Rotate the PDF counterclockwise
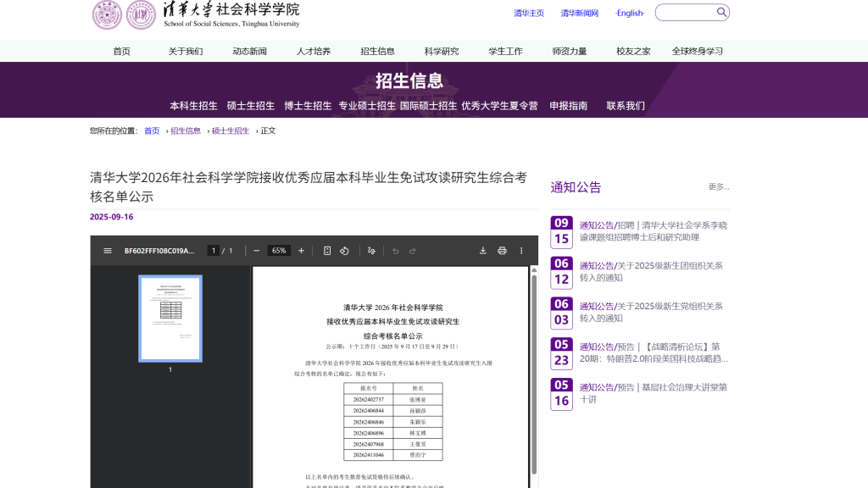 [344, 251]
